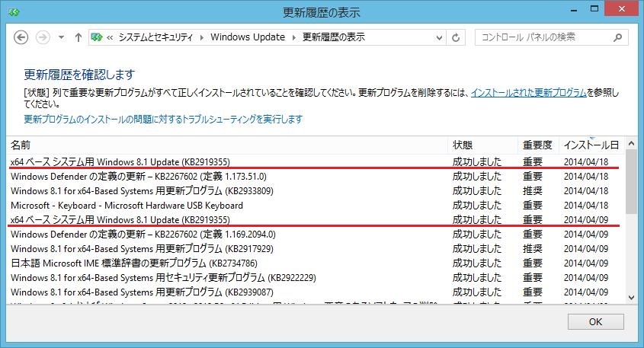Open the troubleshooting link for update problems
Screen dimensions: 644x348
click(x=163, y=119)
